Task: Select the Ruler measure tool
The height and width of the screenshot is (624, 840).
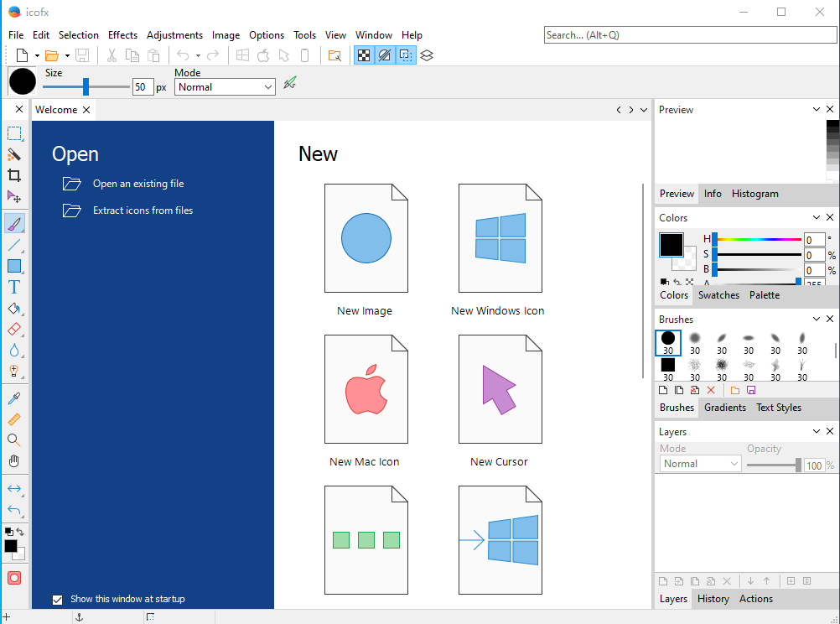Action: pos(14,419)
